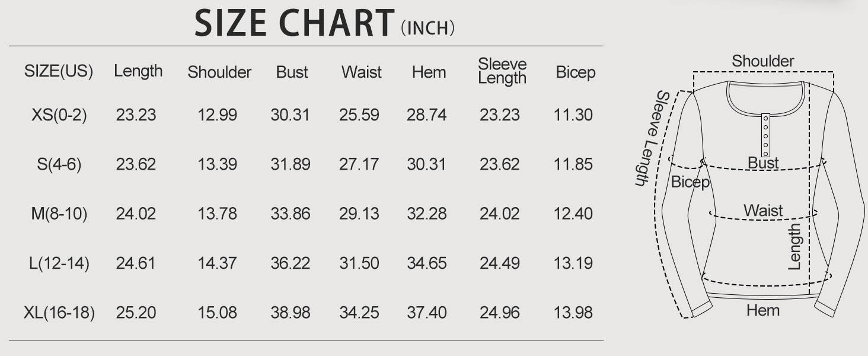Select the Shoulder column header in the table
Image resolution: width=868 pixels, height=356 pixels.
coord(219,72)
